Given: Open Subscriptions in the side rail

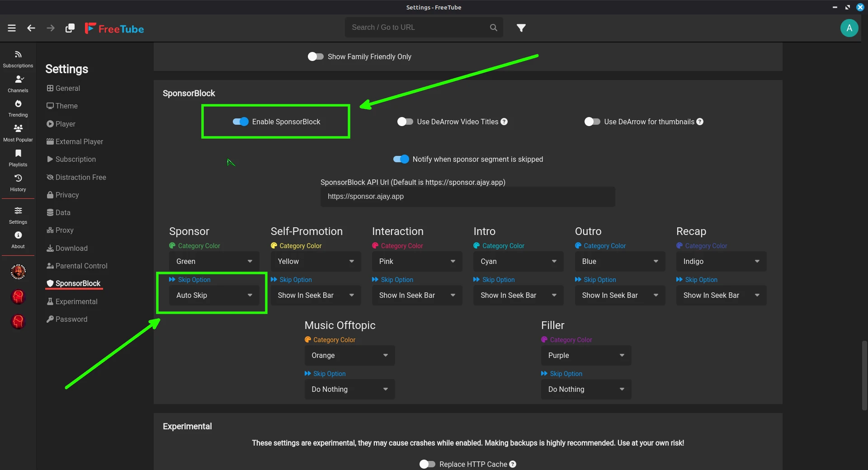Looking at the screenshot, I should pyautogui.click(x=18, y=59).
